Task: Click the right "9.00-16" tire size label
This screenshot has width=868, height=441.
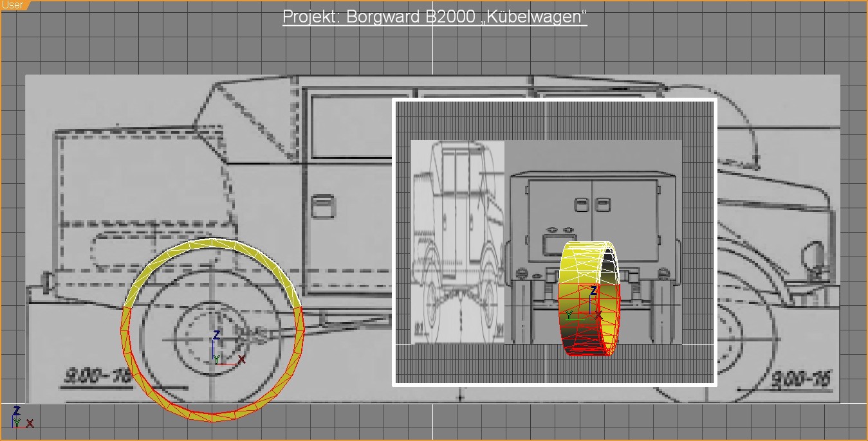Action: coord(802,380)
